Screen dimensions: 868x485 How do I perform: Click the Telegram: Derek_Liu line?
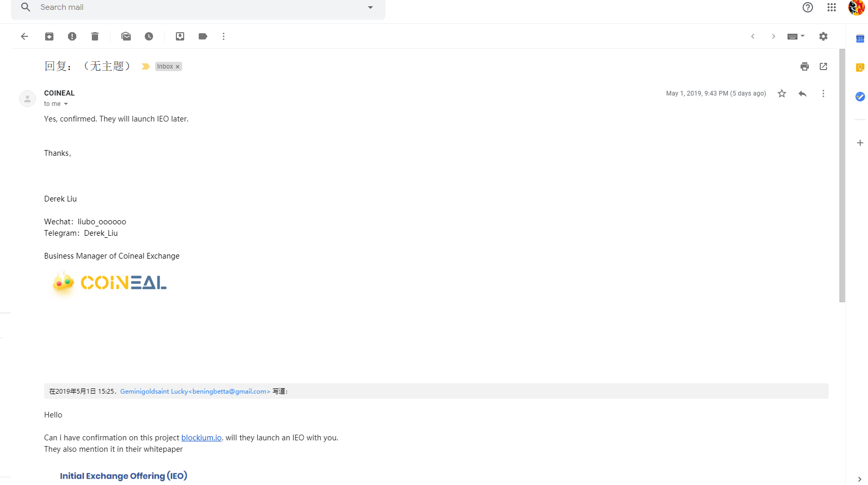click(x=81, y=233)
